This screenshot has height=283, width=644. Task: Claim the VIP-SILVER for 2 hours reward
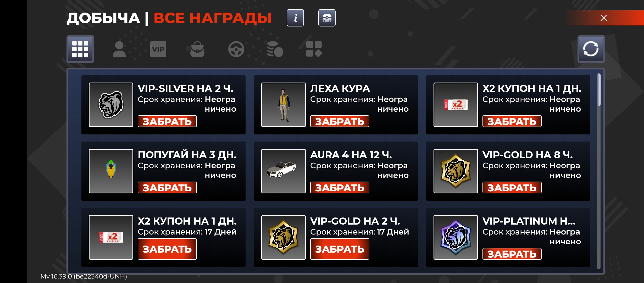167,121
